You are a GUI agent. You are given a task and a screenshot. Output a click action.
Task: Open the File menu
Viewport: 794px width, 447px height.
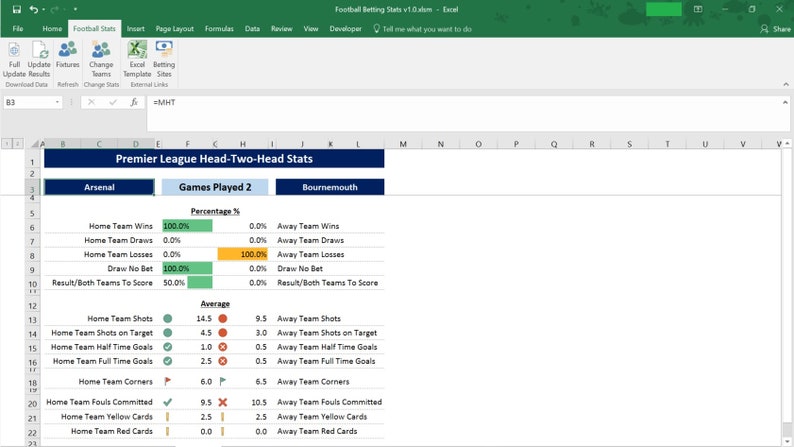click(x=18, y=29)
